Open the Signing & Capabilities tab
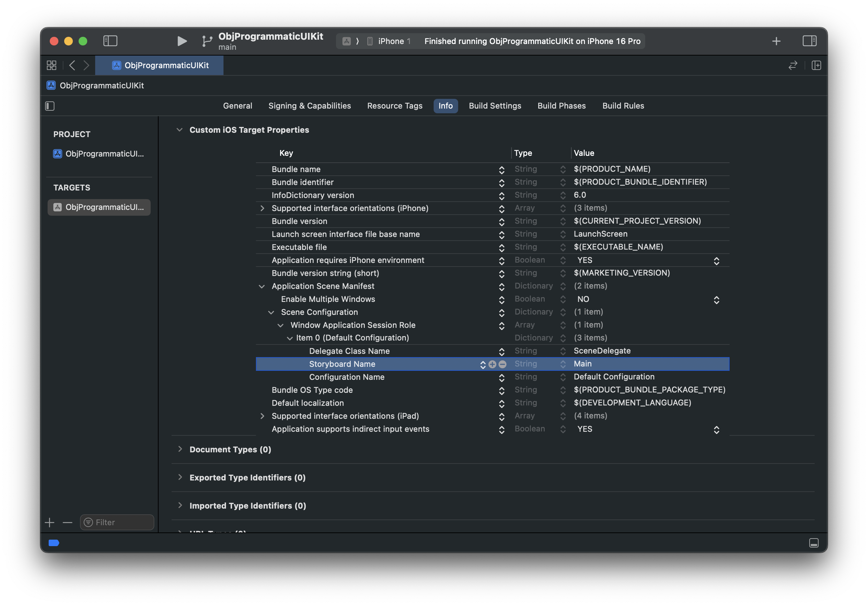This screenshot has width=868, height=606. (x=309, y=106)
